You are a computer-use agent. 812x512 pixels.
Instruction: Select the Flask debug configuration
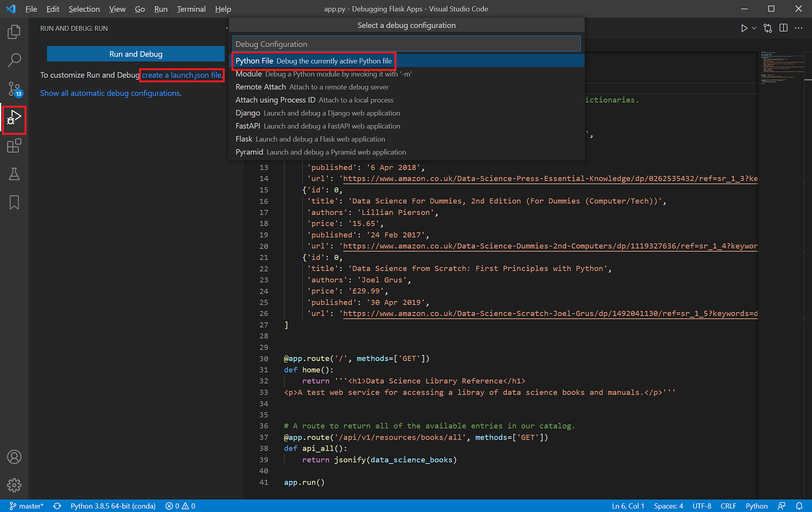(x=406, y=139)
